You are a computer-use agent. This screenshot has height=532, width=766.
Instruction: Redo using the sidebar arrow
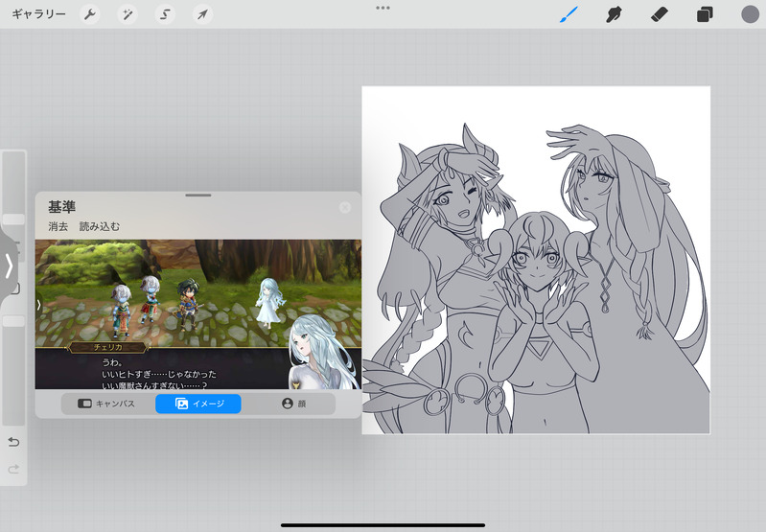point(13,469)
